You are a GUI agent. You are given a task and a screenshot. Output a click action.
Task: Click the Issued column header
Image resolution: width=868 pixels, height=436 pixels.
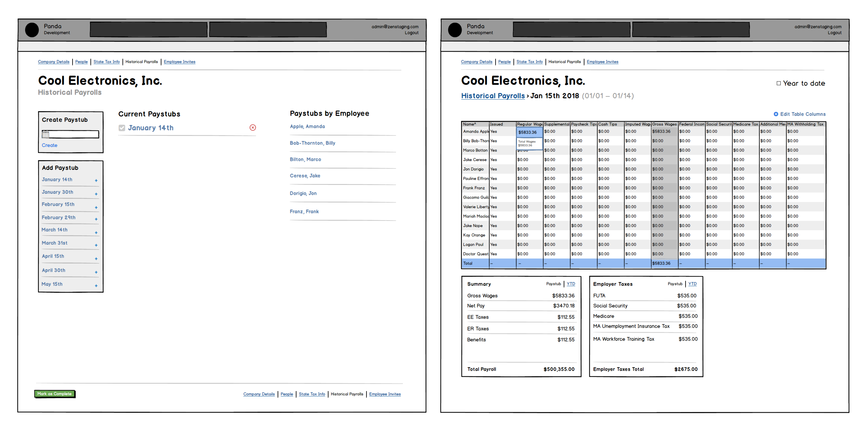pos(502,124)
